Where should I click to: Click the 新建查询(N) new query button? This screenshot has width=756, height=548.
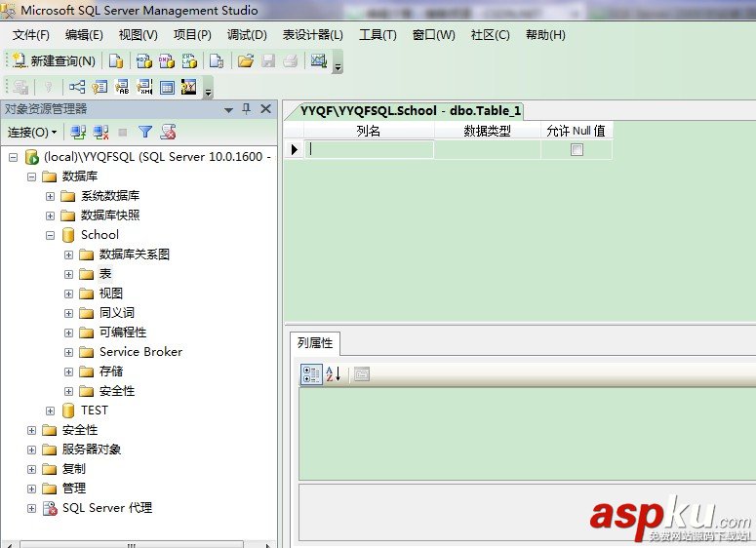pyautogui.click(x=54, y=60)
